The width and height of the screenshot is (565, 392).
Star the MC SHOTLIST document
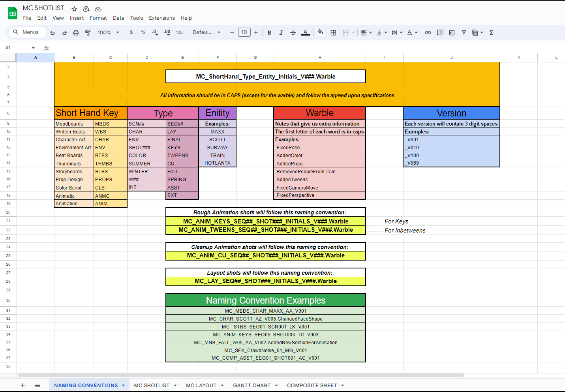pyautogui.click(x=74, y=9)
